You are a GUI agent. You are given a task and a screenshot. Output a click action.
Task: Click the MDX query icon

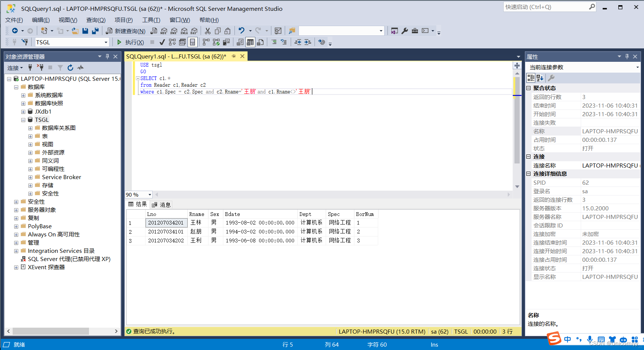(x=164, y=31)
